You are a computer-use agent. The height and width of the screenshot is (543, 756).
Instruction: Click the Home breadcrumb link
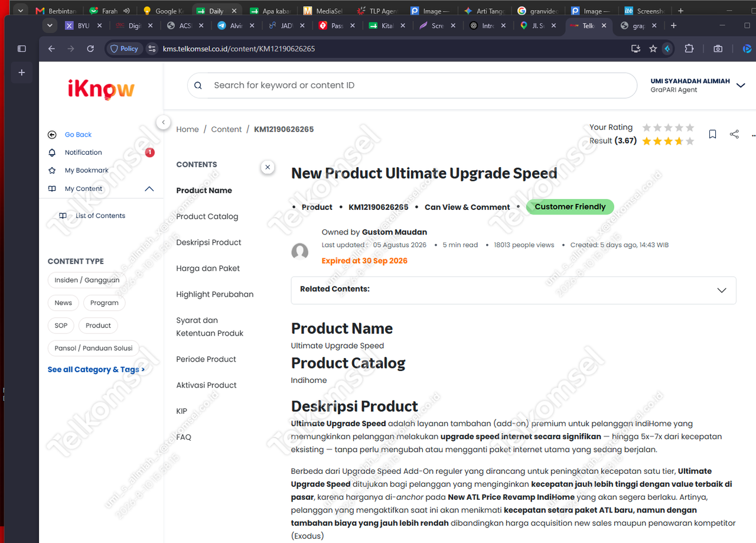[187, 129]
